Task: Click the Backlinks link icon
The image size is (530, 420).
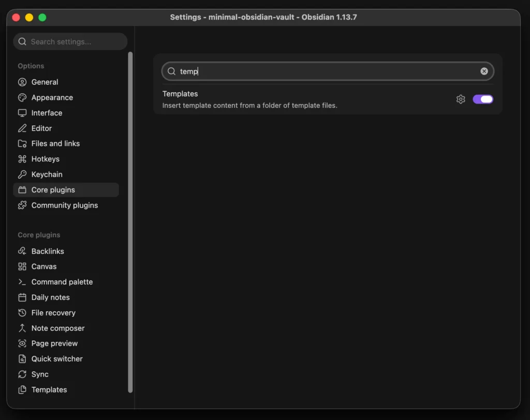Action: point(22,251)
